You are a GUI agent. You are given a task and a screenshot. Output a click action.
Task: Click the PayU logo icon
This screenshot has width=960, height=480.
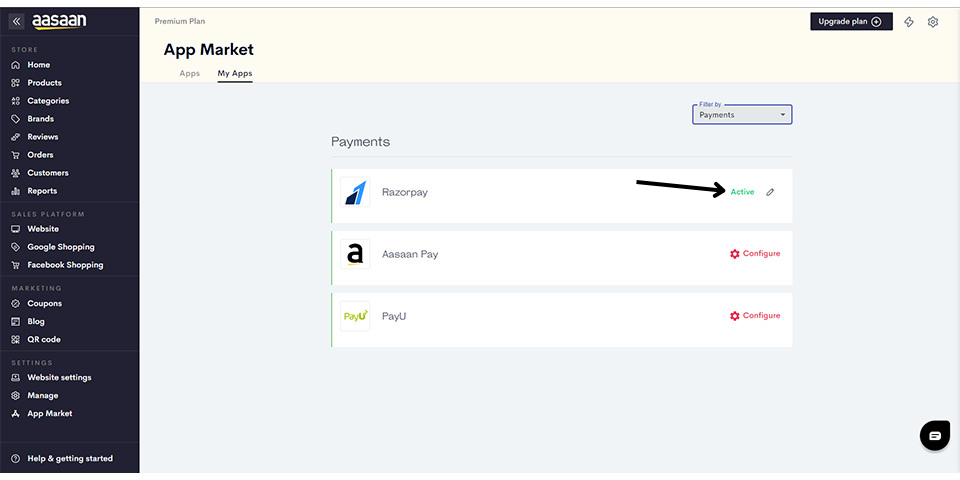click(355, 316)
